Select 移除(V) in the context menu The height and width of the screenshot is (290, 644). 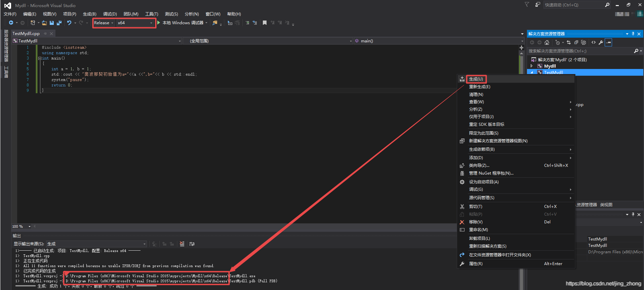click(x=476, y=222)
